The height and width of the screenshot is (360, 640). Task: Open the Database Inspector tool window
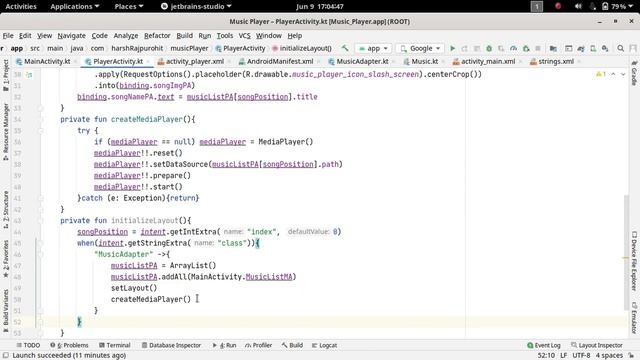click(171, 345)
